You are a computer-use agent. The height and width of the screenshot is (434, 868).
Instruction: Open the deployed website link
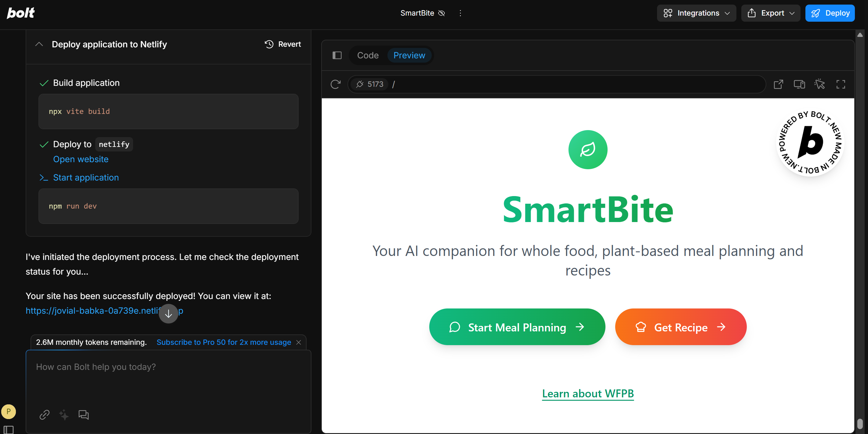[81, 159]
